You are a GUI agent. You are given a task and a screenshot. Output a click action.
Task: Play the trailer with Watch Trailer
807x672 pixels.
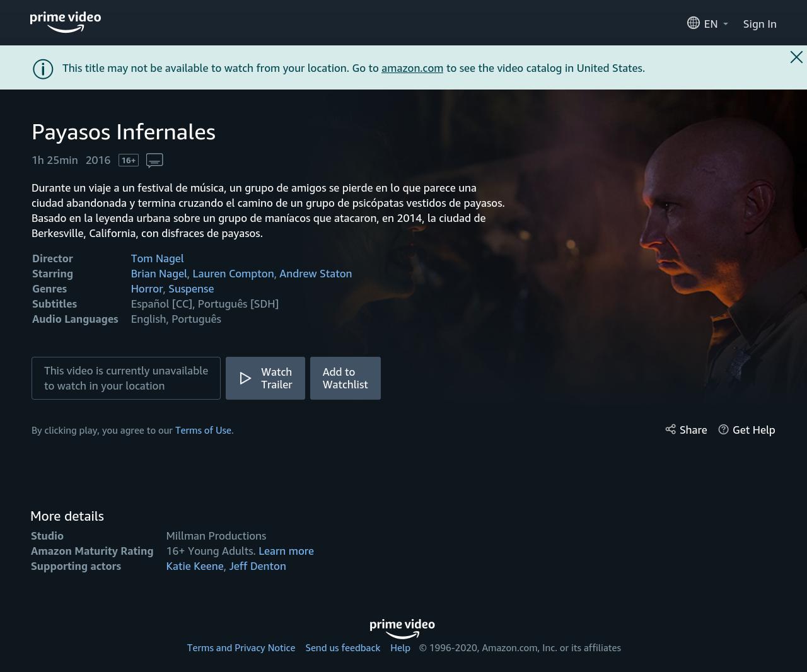click(265, 378)
